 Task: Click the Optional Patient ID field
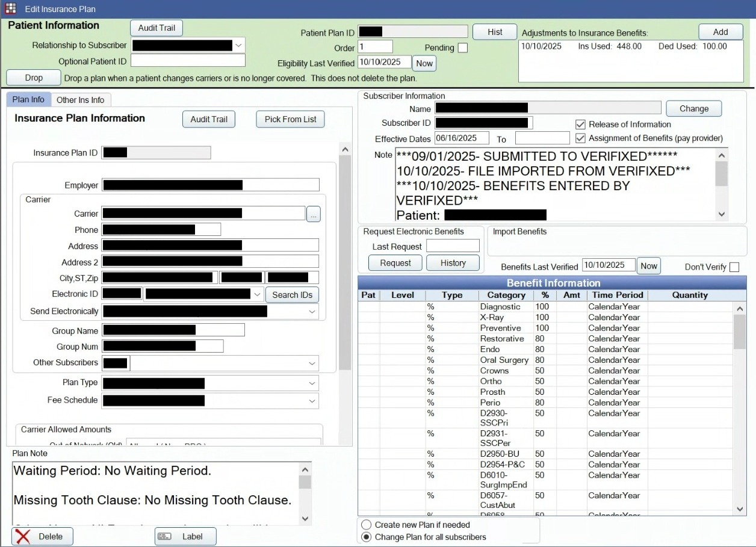pos(188,61)
